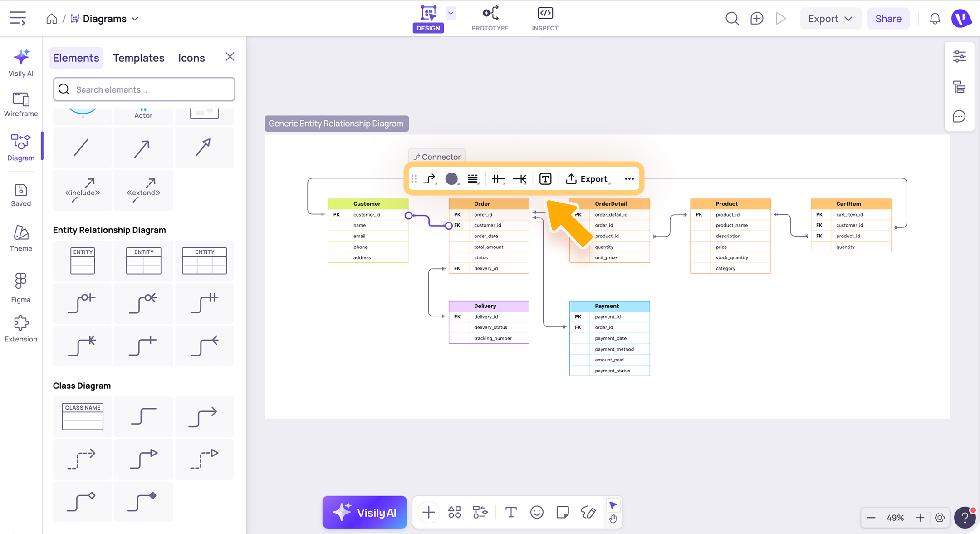Change connector end point crow's foot style
Viewport: 980px width, 534px height.
click(520, 179)
